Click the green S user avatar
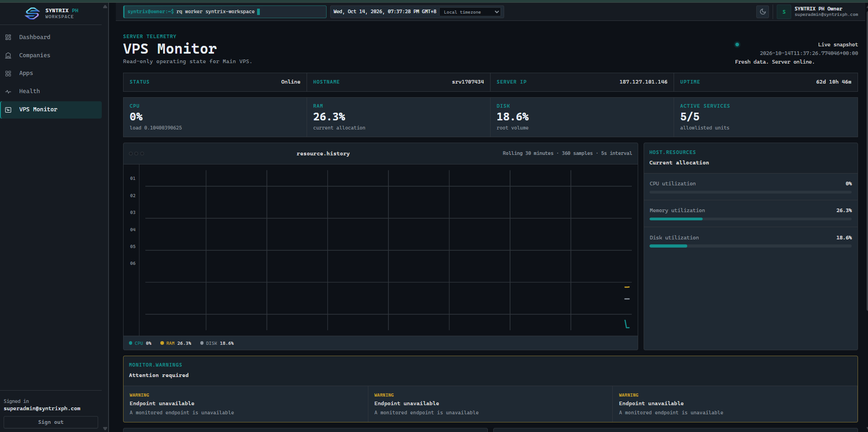 pos(784,12)
